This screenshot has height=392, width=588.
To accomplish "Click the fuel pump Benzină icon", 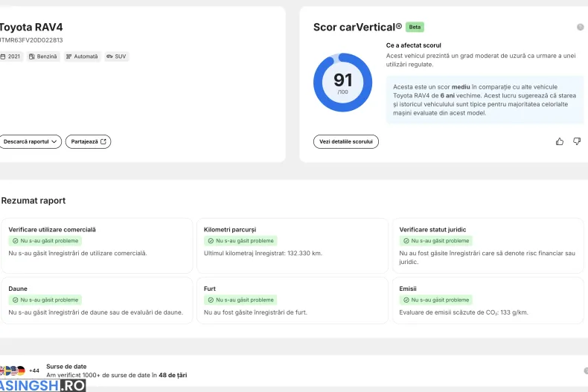I will click(x=32, y=57).
